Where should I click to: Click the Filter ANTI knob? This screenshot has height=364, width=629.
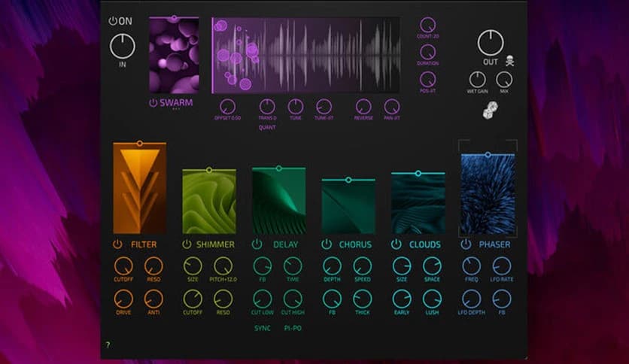point(153,299)
